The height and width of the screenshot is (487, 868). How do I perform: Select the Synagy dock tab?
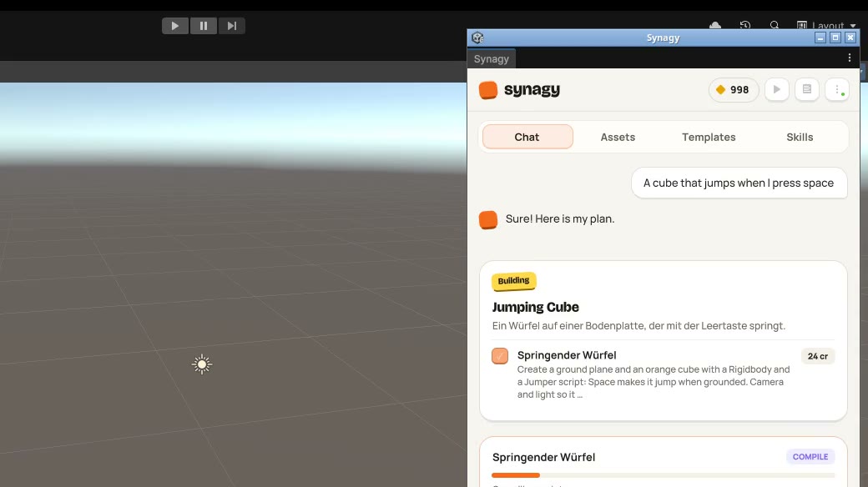pyautogui.click(x=491, y=58)
